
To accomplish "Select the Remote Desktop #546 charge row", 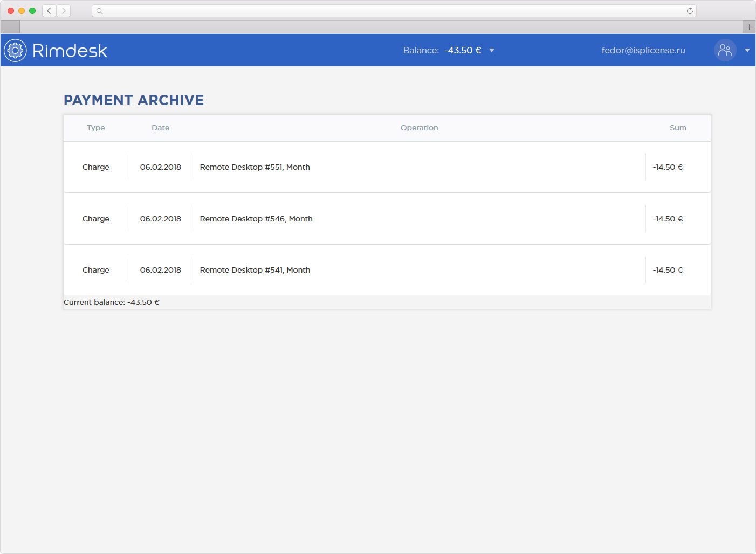I will coord(256,219).
